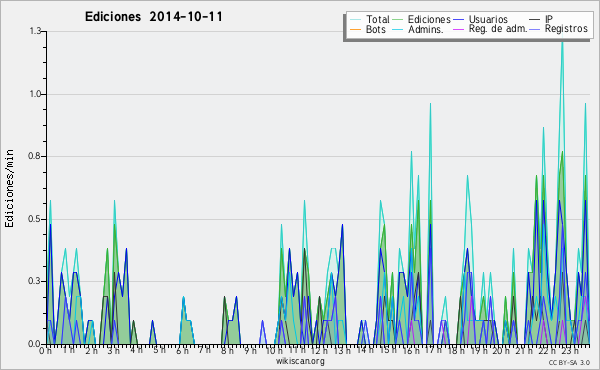Click the 'Admins.' legend label
The image size is (600, 370).
tap(426, 29)
